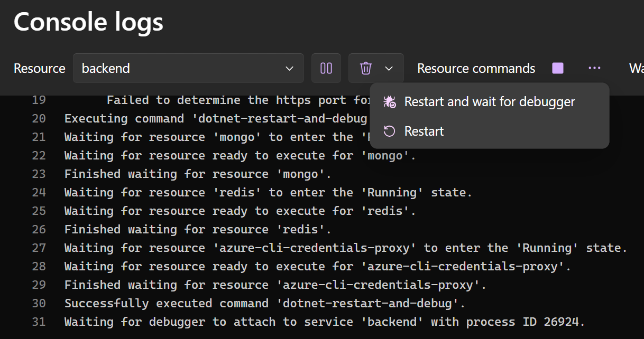Pause incoming console logs
The image size is (644, 339).
point(326,68)
